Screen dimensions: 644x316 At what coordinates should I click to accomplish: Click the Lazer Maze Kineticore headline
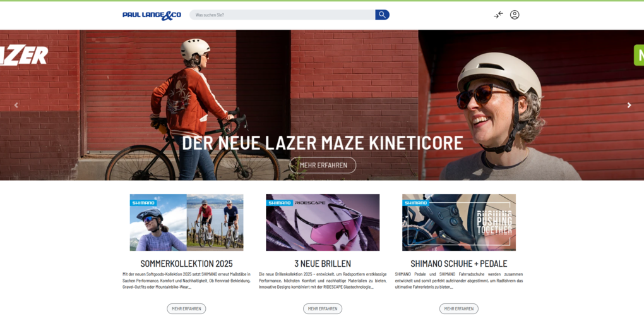click(x=323, y=143)
